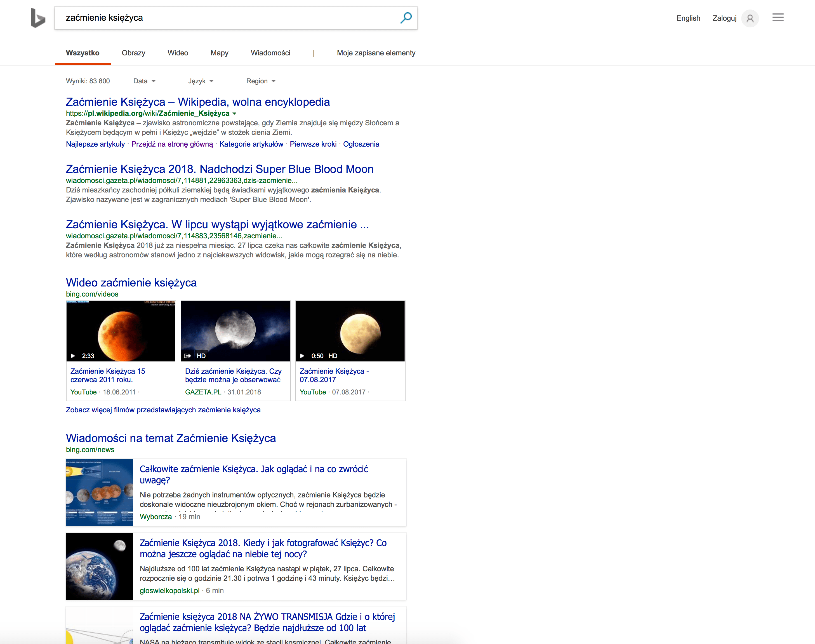The width and height of the screenshot is (815, 644).
Task: Open Kategorie artykułów sublink
Action: click(x=251, y=144)
